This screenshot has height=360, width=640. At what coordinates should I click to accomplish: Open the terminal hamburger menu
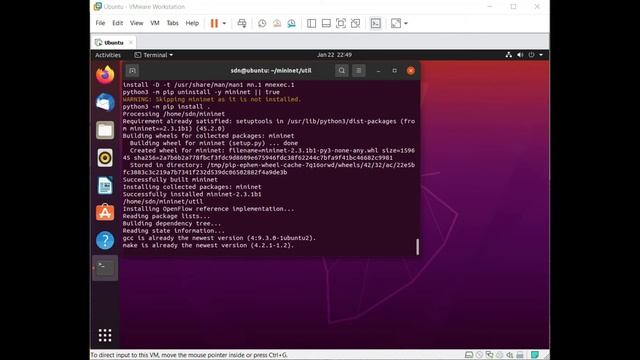[x=358, y=71]
